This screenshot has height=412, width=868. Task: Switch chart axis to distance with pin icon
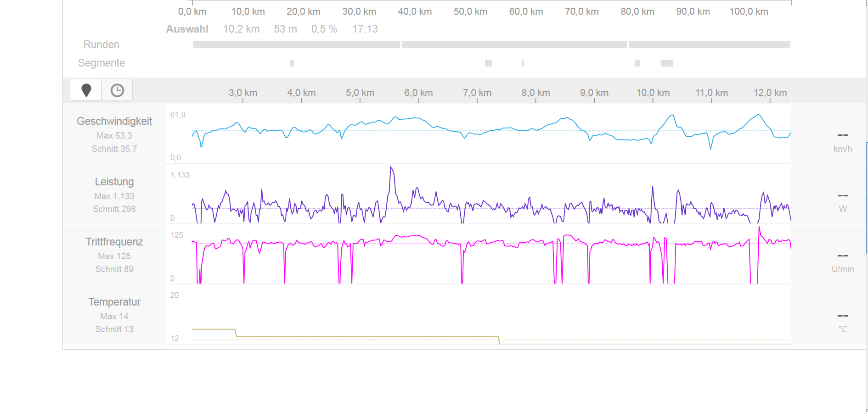86,90
